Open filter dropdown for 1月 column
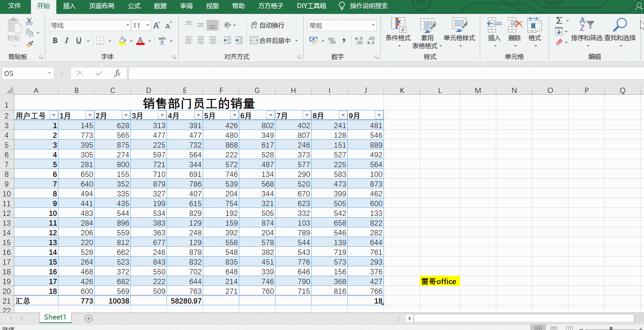 pyautogui.click(x=90, y=115)
